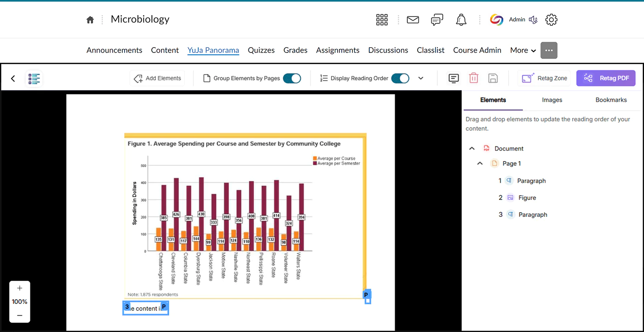Open the More navigation dropdown
The height and width of the screenshot is (332, 644).
click(523, 50)
